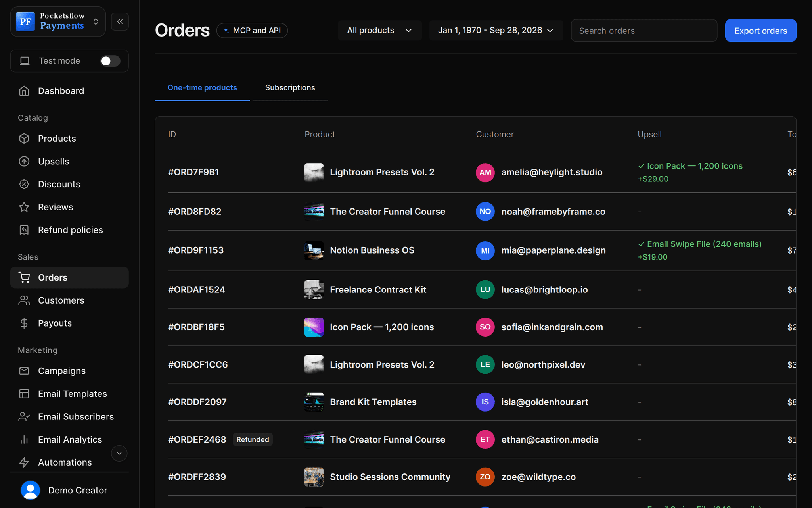Image resolution: width=812 pixels, height=508 pixels.
Task: Click the SO avatar for sofia@inkandgrain.com
Action: pyautogui.click(x=485, y=327)
